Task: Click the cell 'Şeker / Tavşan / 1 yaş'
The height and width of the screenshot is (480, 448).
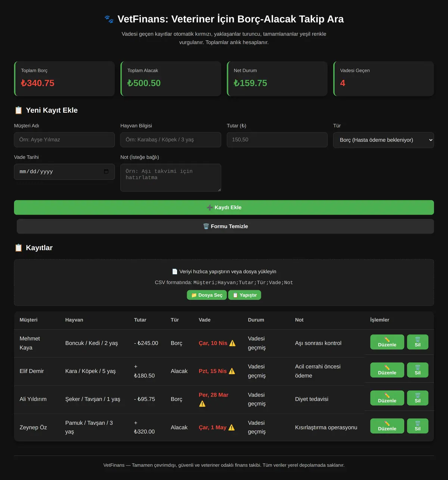Action: 93,399
